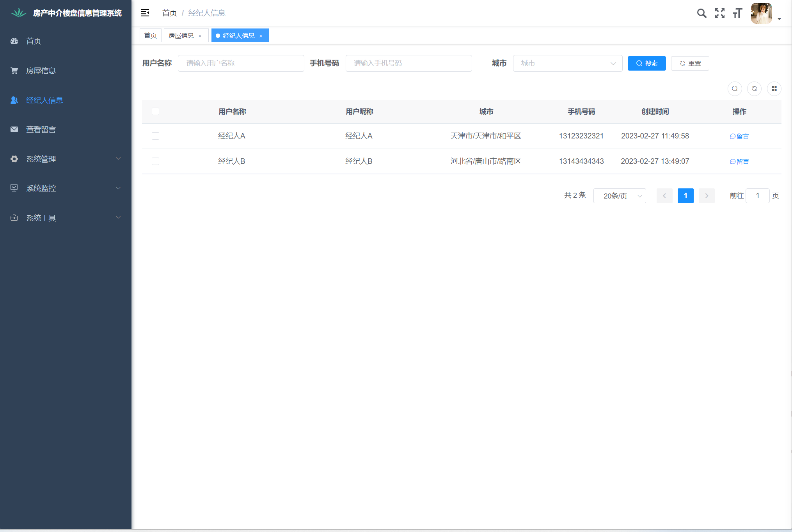The image size is (792, 532).
Task: Open column display grid icon
Action: [x=774, y=89]
